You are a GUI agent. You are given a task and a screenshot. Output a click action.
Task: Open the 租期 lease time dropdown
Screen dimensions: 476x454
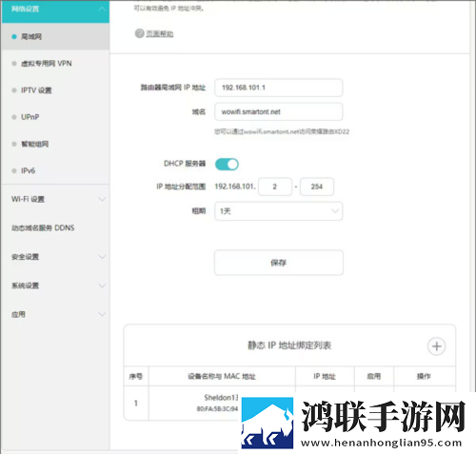click(x=279, y=211)
